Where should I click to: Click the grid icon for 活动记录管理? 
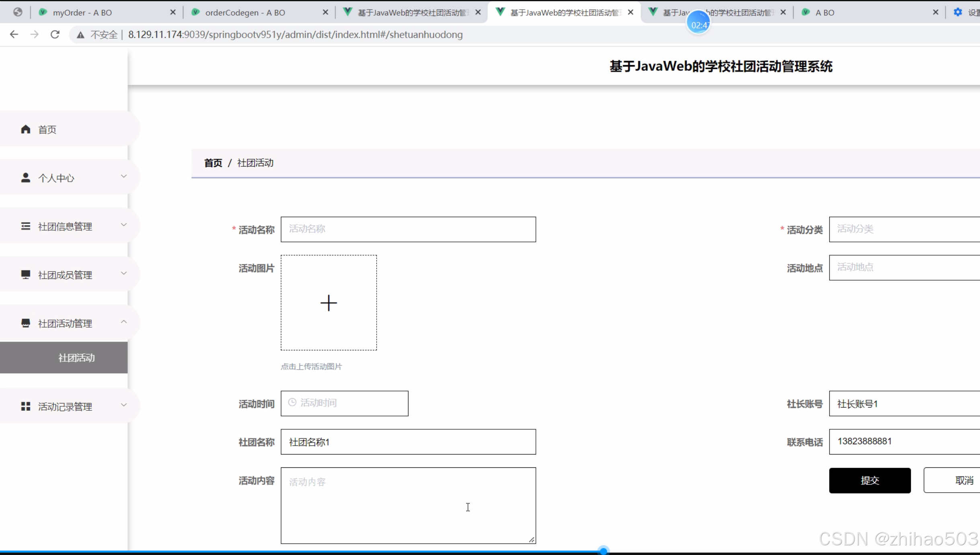point(26,406)
